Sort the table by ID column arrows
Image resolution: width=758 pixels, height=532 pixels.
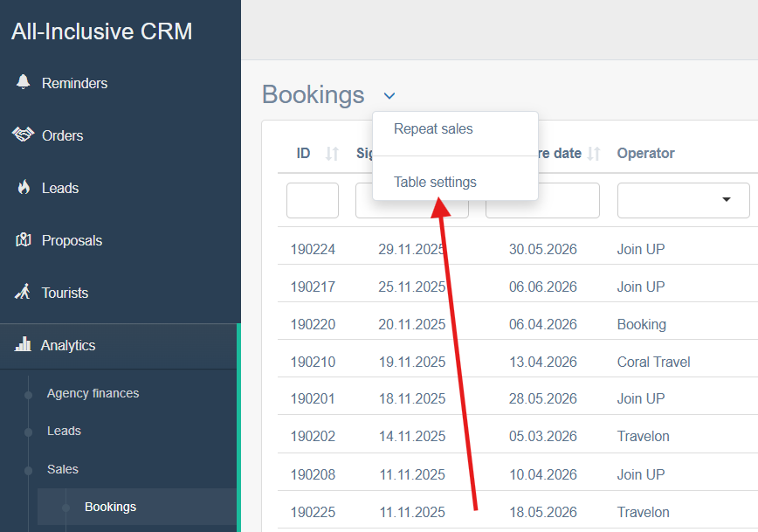(x=332, y=154)
